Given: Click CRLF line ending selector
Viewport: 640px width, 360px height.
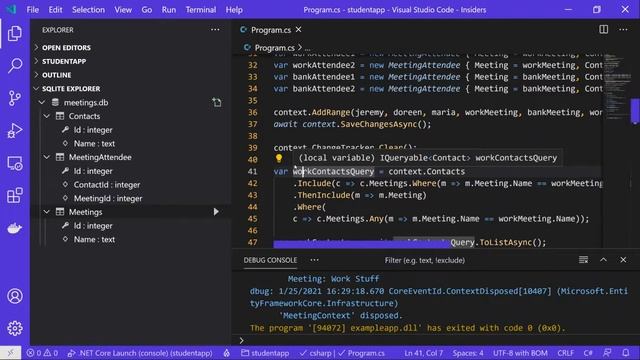Looking at the screenshot, I should tap(565, 353).
